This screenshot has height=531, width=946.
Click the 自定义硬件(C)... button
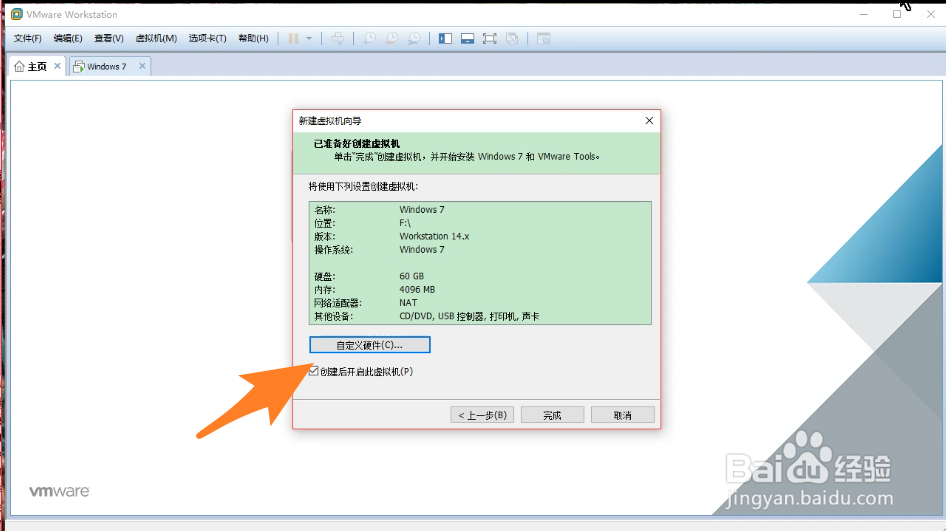tap(370, 345)
